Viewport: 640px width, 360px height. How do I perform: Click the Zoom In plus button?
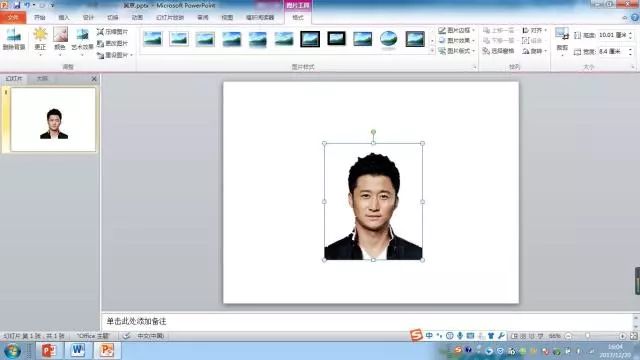point(622,336)
